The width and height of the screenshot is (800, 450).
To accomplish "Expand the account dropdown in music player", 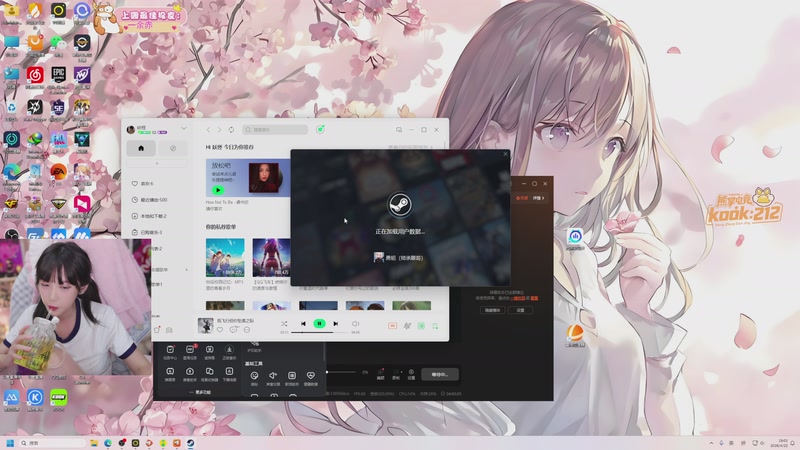I will (184, 129).
